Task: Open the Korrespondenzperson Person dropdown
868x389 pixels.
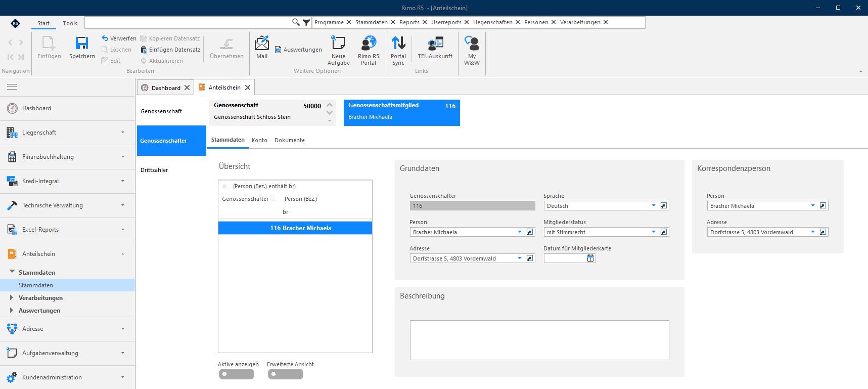Action: (813, 206)
